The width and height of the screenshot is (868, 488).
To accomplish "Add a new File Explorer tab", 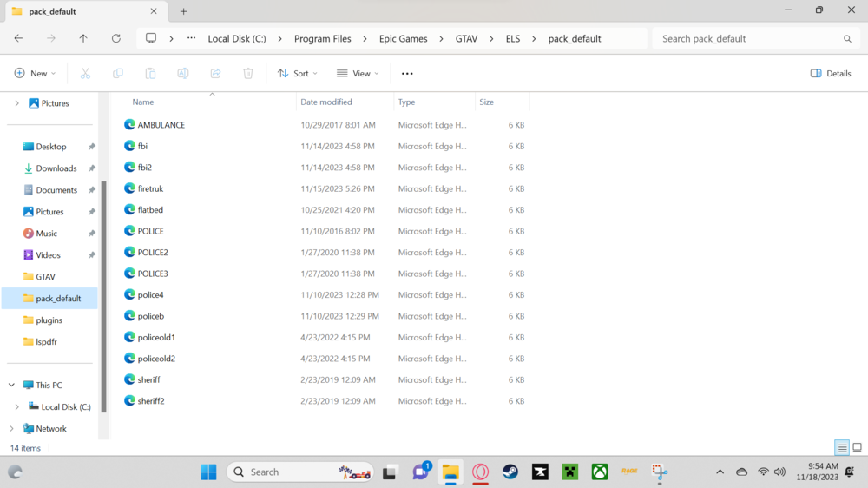I will [x=183, y=11].
